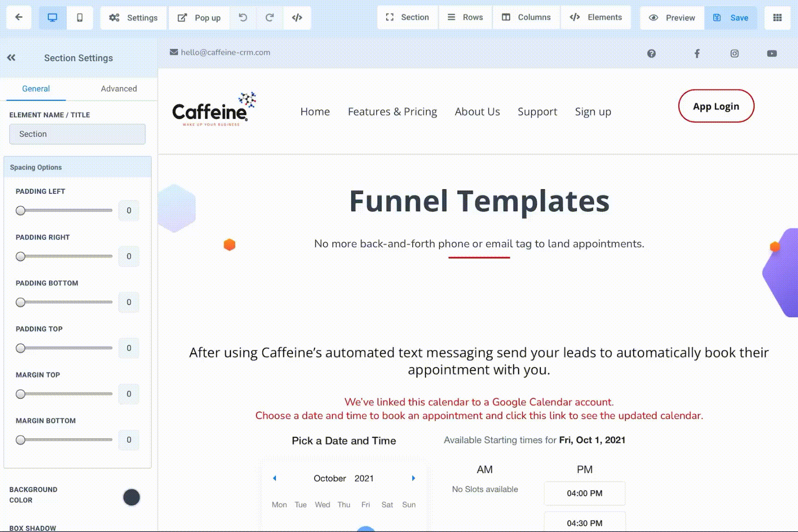Click the help question mark icon
The image size is (798, 532).
[651, 54]
